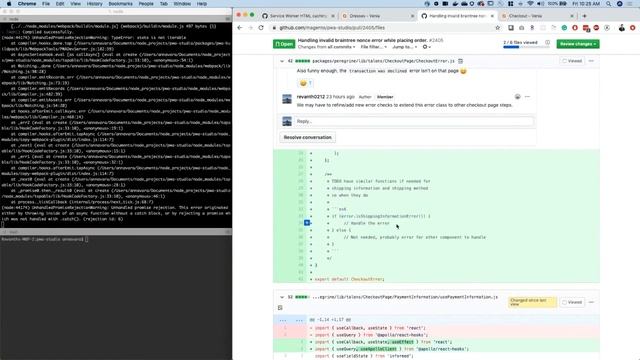The height and width of the screenshot is (360, 640).
Task: Close the Checkout - Venia tab
Action: tap(572, 16)
